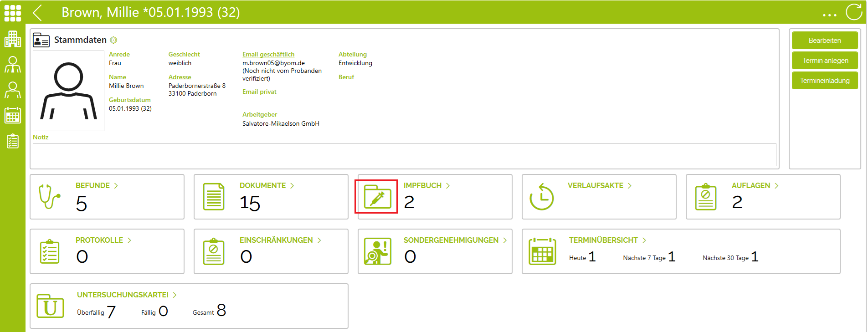Expand the DOKUMENTE chevron
Screen dimensions: 868x332
(x=292, y=186)
